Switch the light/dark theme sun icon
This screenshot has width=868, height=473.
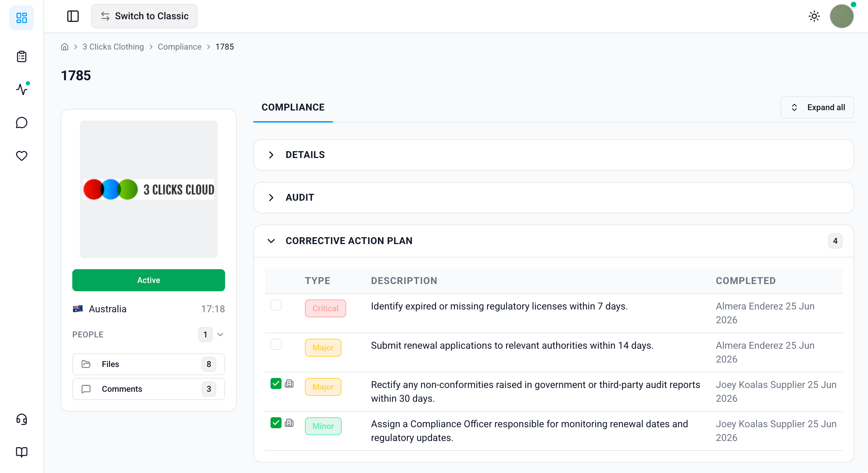tap(814, 16)
